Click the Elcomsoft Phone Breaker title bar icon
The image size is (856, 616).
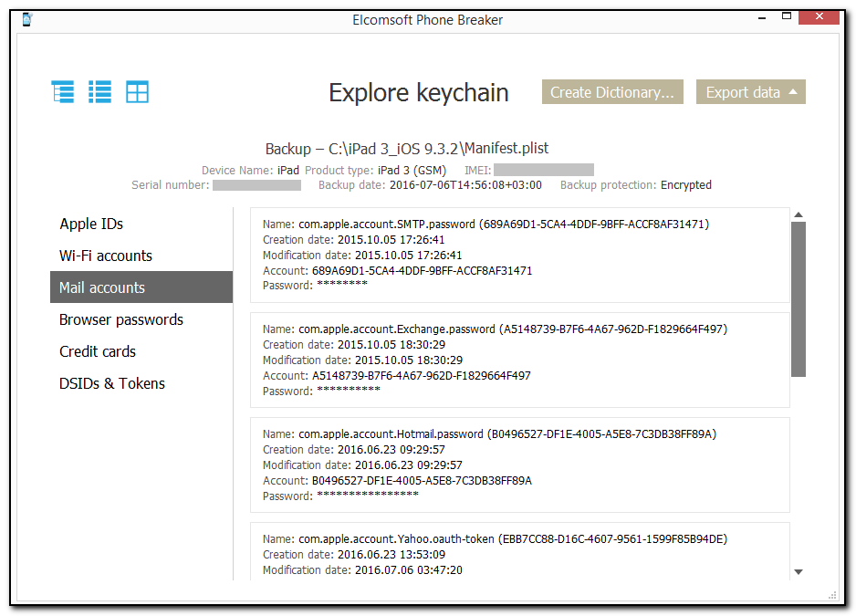click(26, 19)
